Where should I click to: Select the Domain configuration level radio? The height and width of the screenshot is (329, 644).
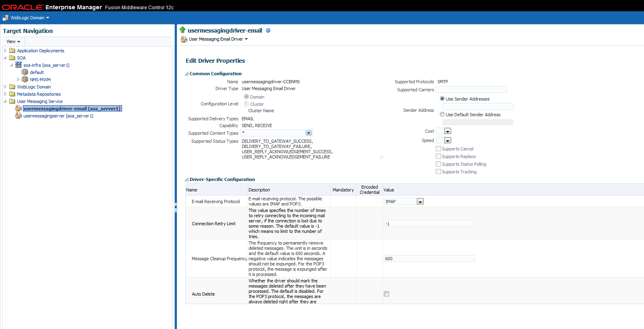(x=246, y=97)
